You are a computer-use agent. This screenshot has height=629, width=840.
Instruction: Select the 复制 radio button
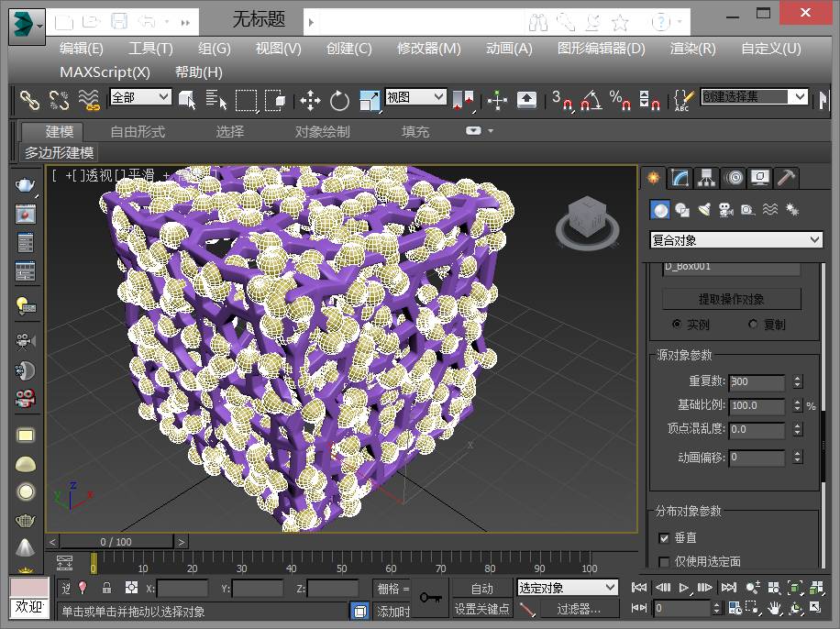(753, 324)
